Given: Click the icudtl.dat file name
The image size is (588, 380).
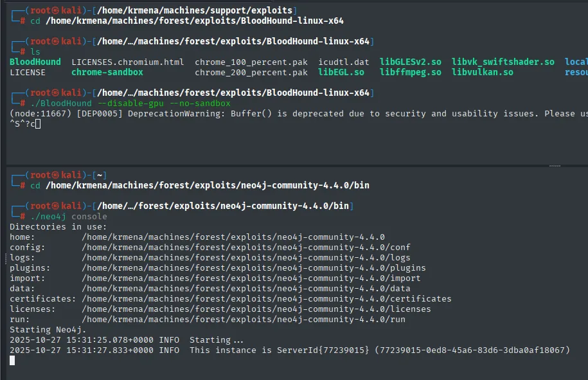Looking at the screenshot, I should pos(344,62).
